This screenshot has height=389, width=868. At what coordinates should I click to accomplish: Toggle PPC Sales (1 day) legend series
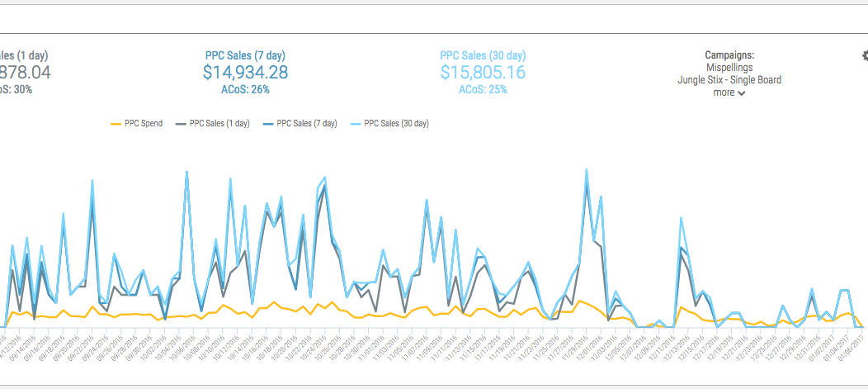[213, 124]
